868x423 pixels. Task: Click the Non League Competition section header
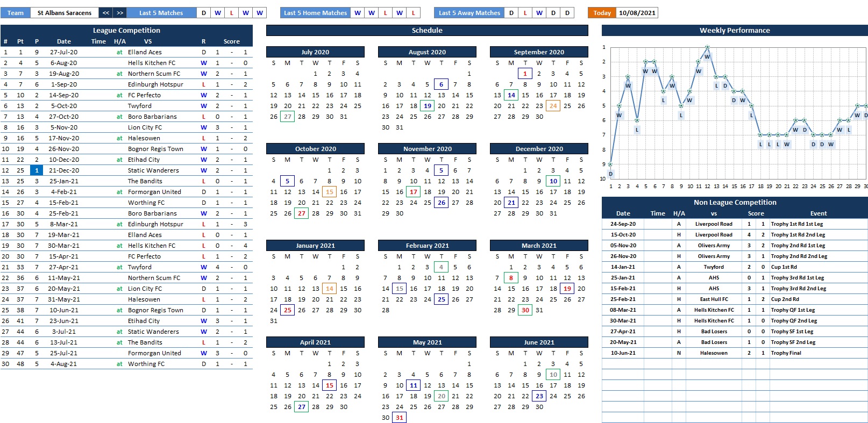coord(735,203)
